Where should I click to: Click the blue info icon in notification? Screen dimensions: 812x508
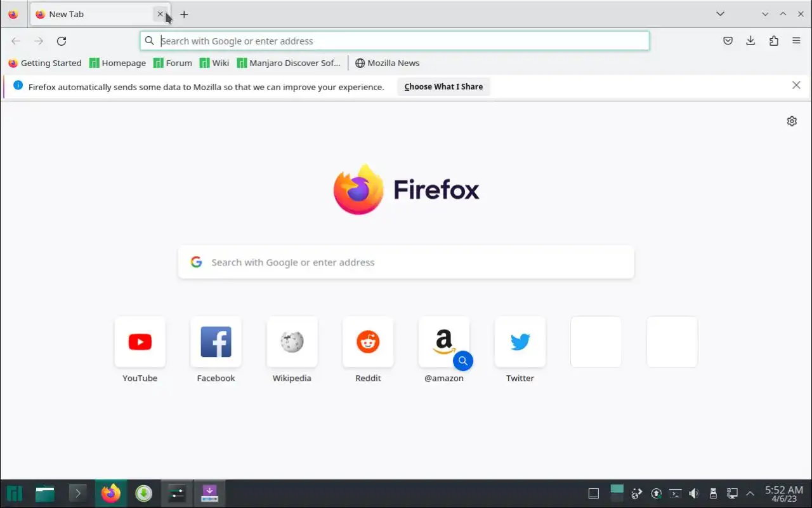pyautogui.click(x=18, y=85)
